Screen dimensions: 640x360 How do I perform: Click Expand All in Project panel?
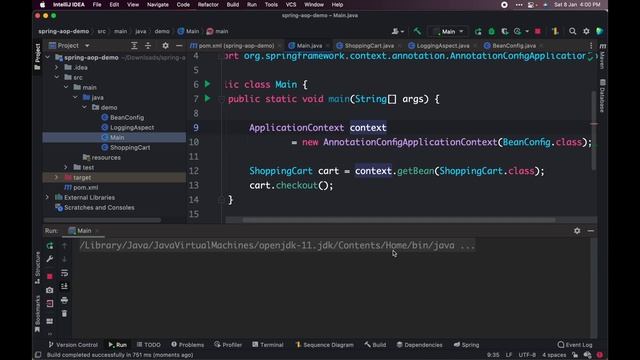[134, 46]
